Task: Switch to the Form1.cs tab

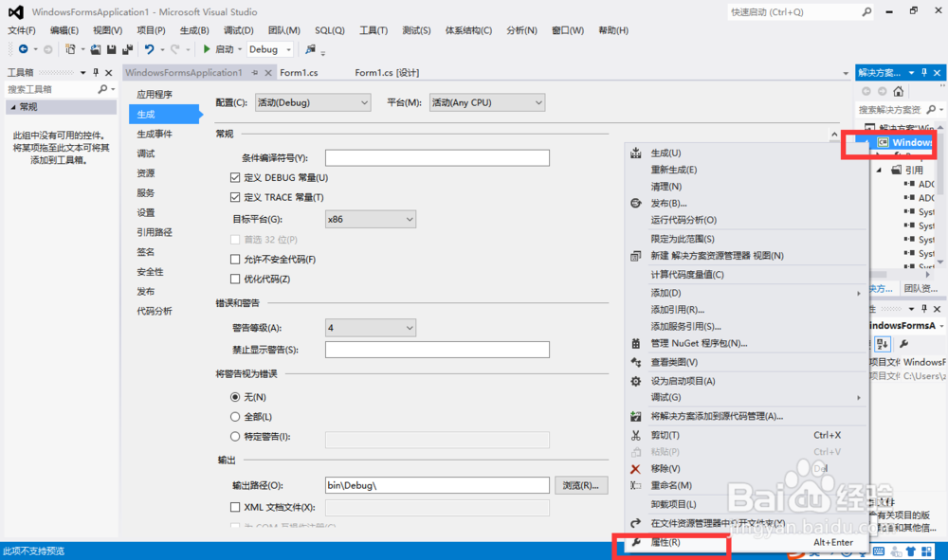Action: click(x=299, y=73)
